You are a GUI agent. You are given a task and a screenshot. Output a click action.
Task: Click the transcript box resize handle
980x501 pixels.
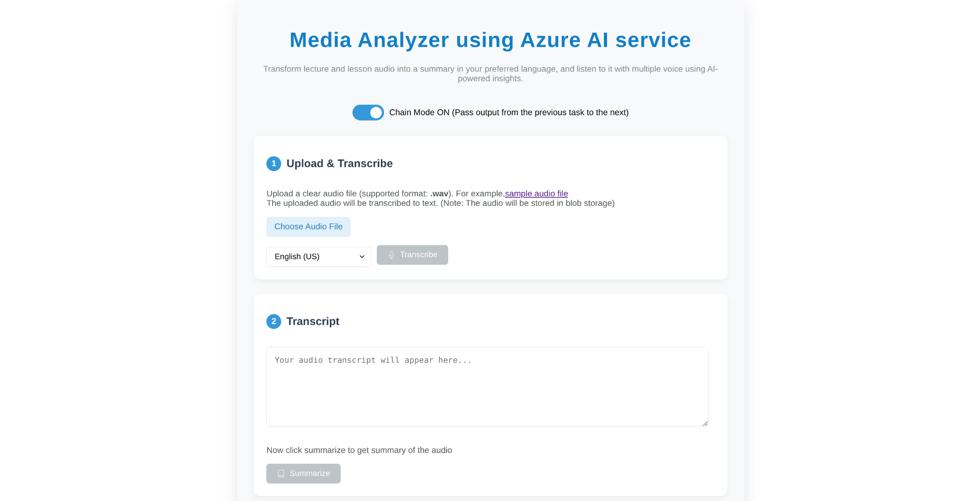point(705,423)
